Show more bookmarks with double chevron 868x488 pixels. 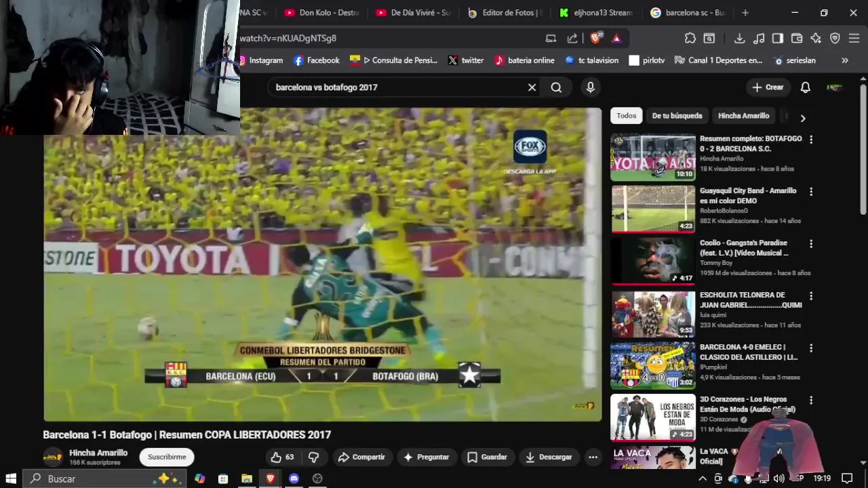[x=845, y=60]
